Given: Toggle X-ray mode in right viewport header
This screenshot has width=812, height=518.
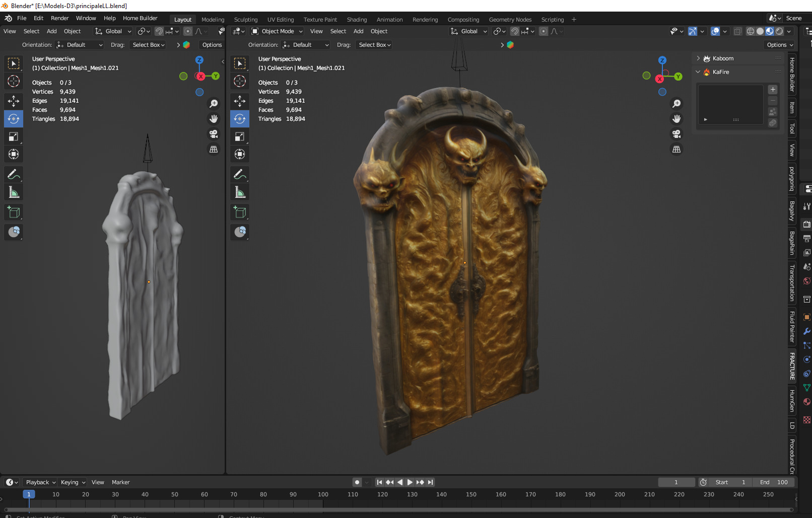Looking at the screenshot, I should click(737, 31).
